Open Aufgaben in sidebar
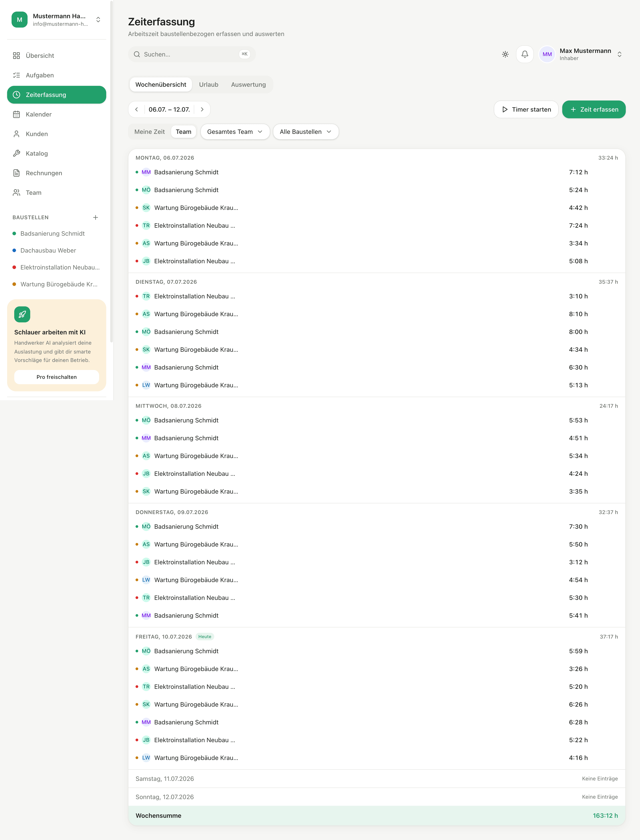Viewport: 640px width, 840px height. click(56, 75)
